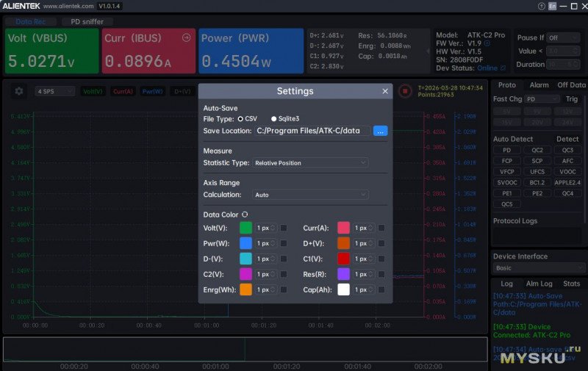
Task: Select the Sqlite3 file type option
Action: click(x=274, y=118)
